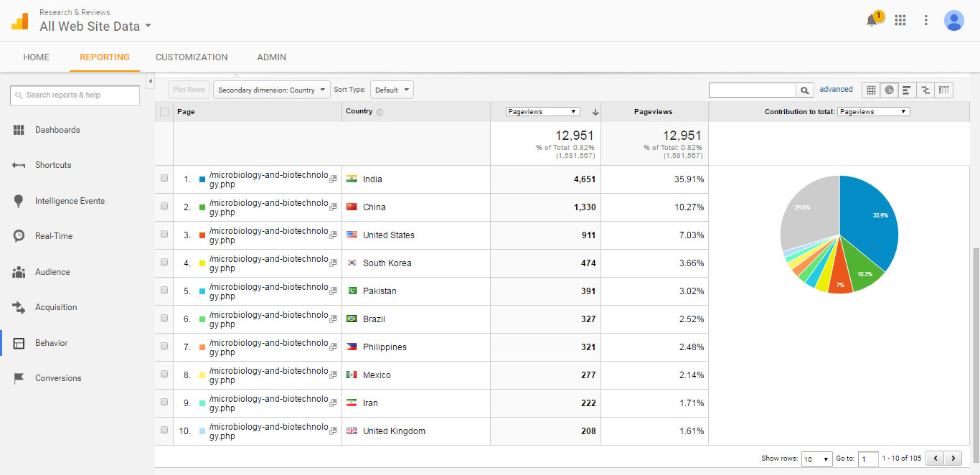This screenshot has width=980, height=475.
Task: Open Pakistan row page link icon
Action: click(x=333, y=291)
